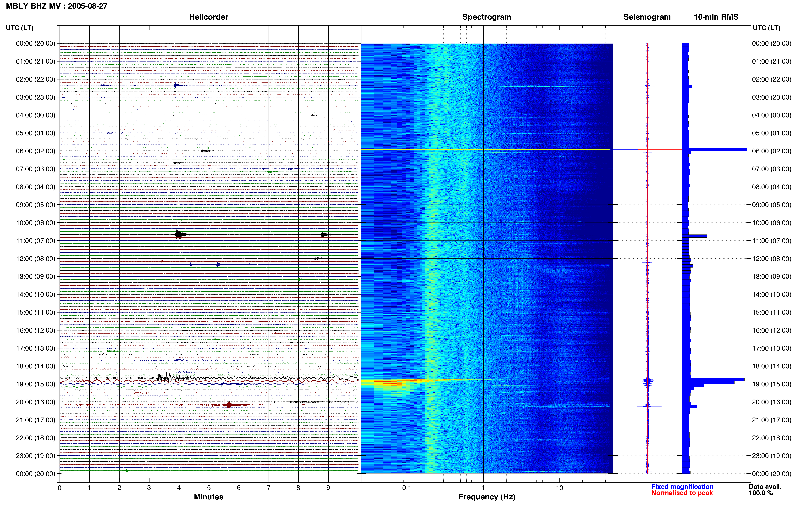Click the RMS bar near 10:45
The image size is (812, 508).
[695, 236]
